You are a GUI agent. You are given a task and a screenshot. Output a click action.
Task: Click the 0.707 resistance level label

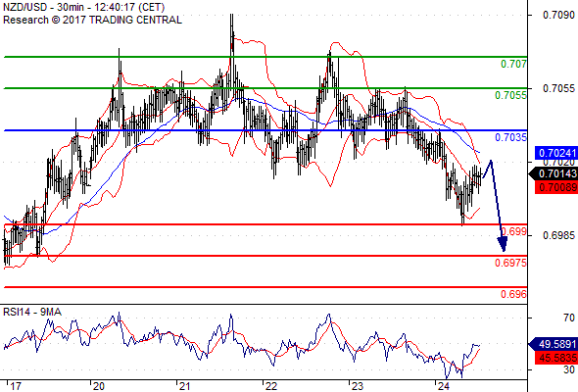point(513,64)
